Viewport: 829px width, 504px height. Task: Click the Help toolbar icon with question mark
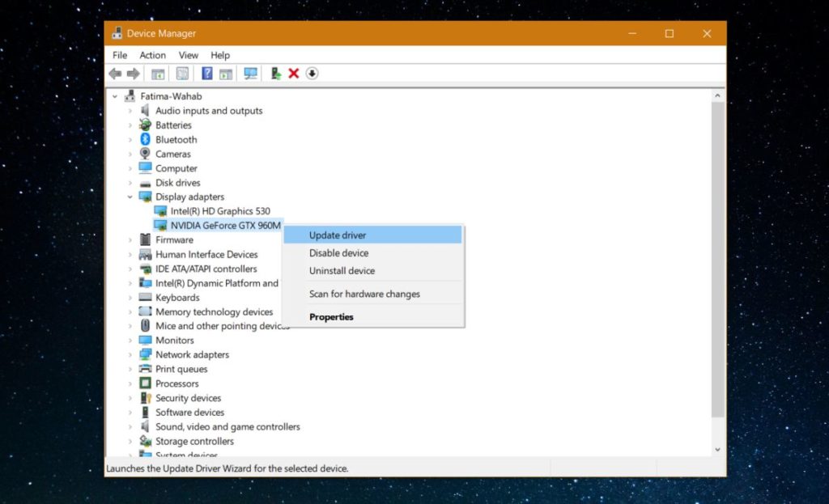point(207,73)
